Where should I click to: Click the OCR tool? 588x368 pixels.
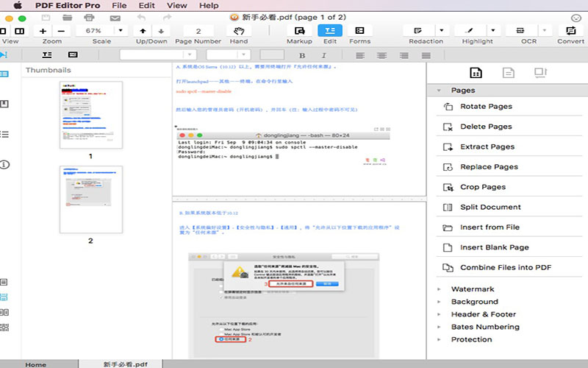point(520,31)
